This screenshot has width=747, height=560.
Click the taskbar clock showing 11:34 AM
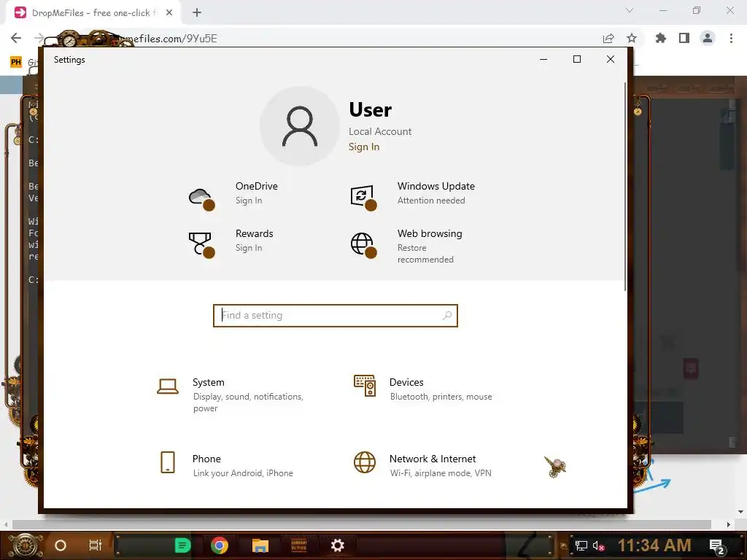654,545
